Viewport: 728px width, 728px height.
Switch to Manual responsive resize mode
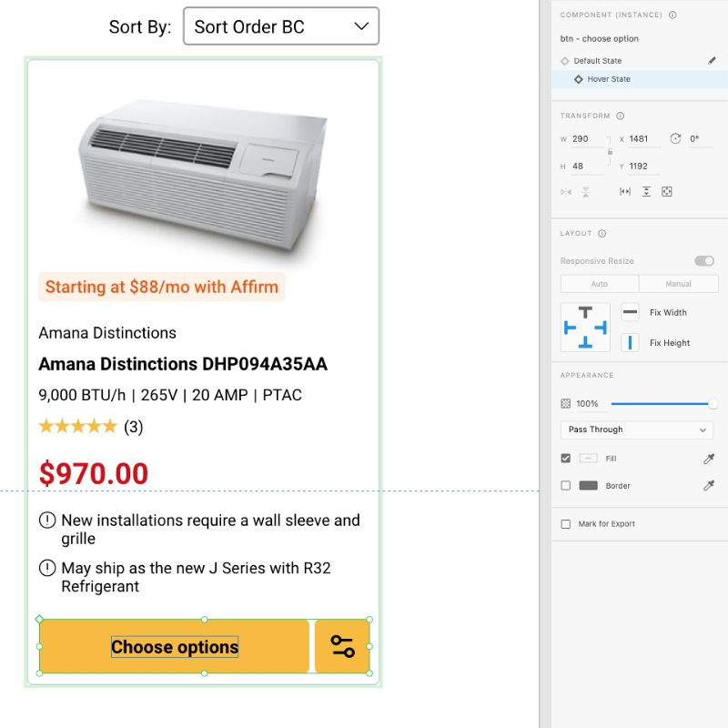(679, 283)
